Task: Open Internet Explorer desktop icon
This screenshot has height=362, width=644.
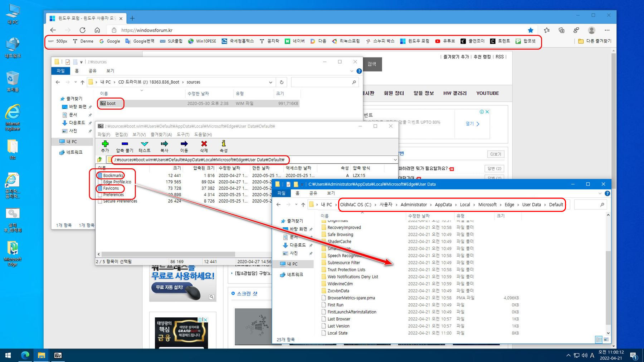Action: 13,118
